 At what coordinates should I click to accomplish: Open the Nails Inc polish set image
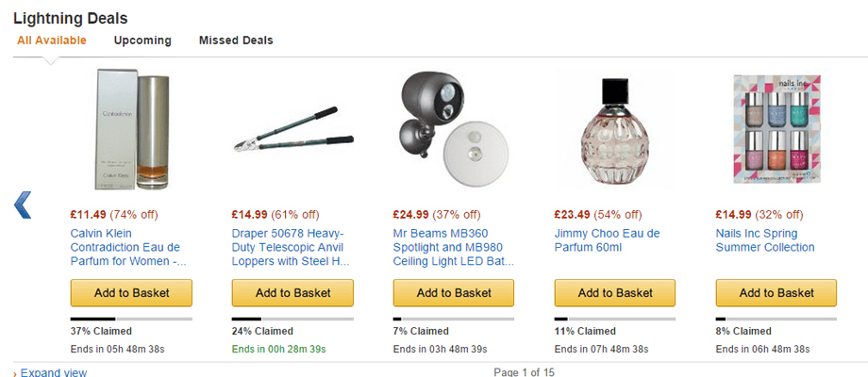[x=776, y=129]
